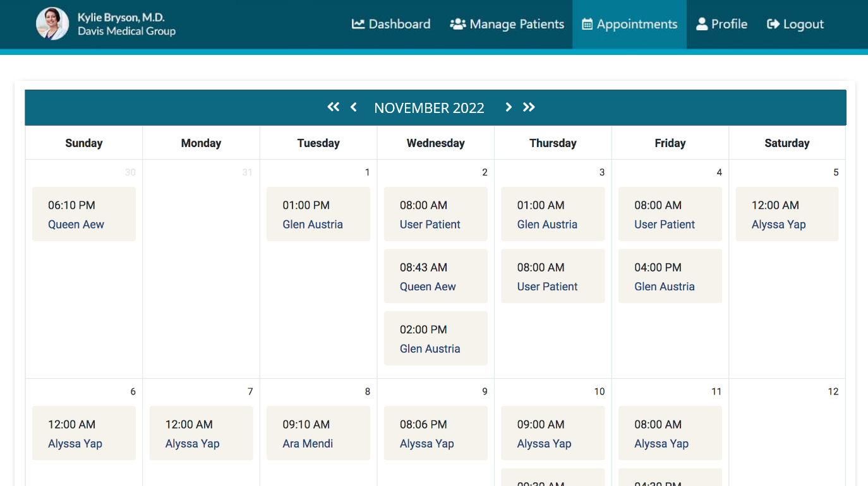Click the NOVEMBER 2022 header title
868x486 pixels.
429,107
